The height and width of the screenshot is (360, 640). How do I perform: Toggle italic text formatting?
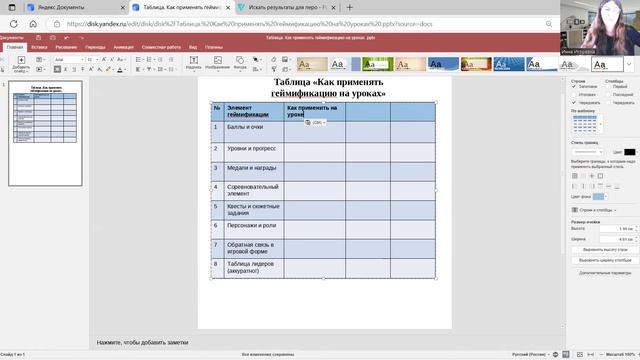66,69
